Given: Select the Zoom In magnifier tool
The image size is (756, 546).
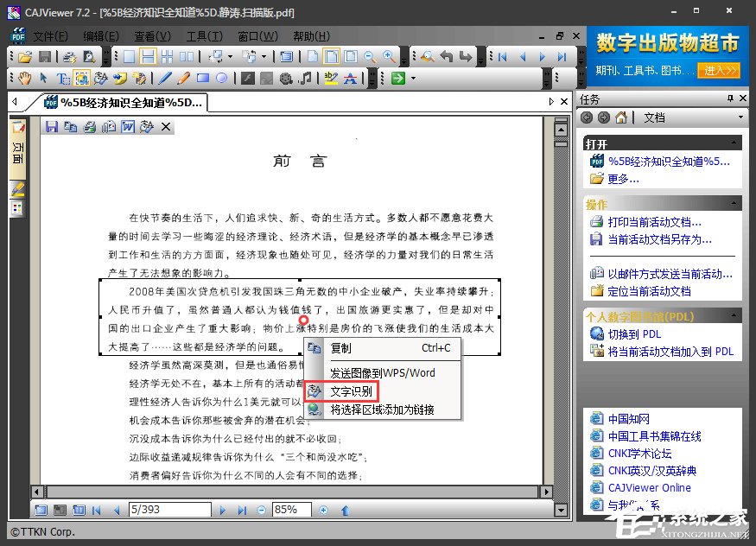Looking at the screenshot, I should coord(389,56).
